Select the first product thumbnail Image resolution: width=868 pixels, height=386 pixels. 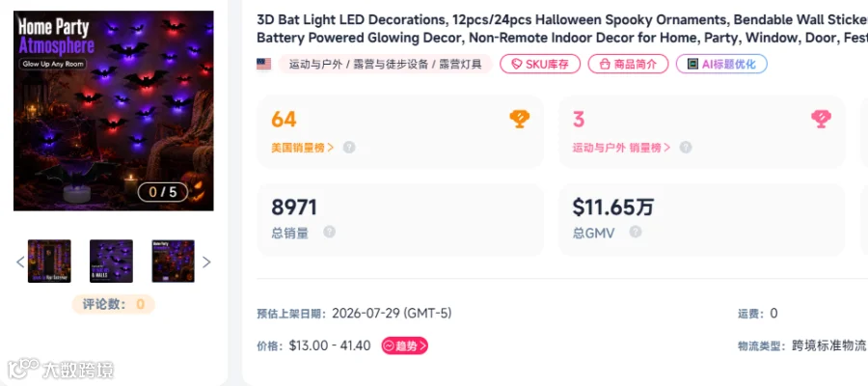(x=49, y=261)
